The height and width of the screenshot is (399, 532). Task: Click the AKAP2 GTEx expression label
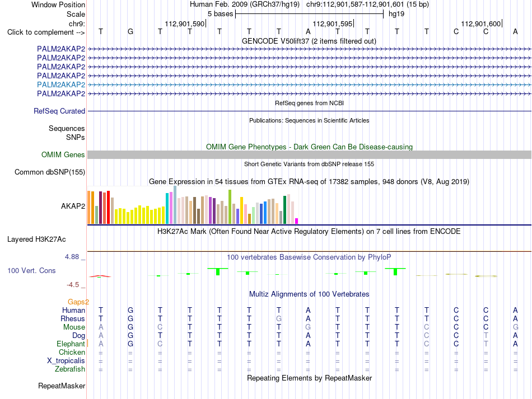[x=73, y=206]
